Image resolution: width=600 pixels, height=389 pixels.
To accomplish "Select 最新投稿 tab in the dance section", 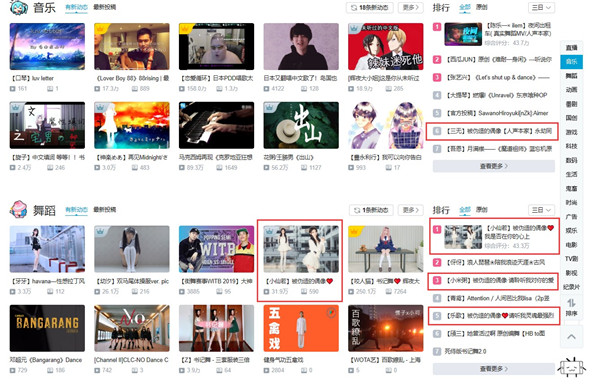I will [105, 210].
